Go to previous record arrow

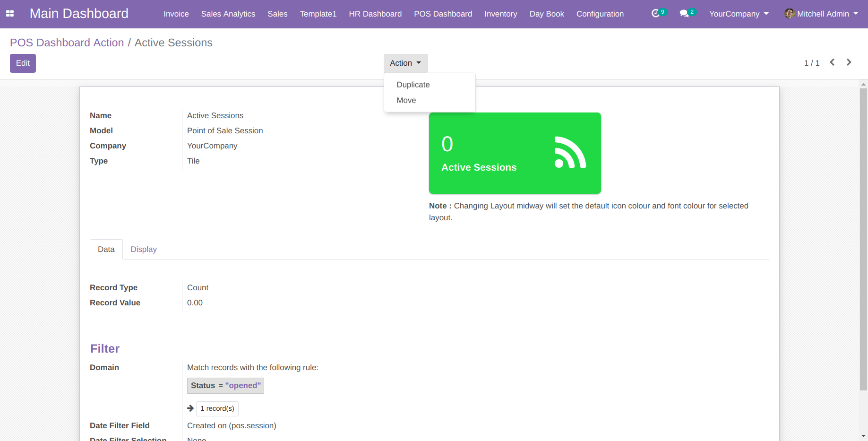(x=832, y=62)
